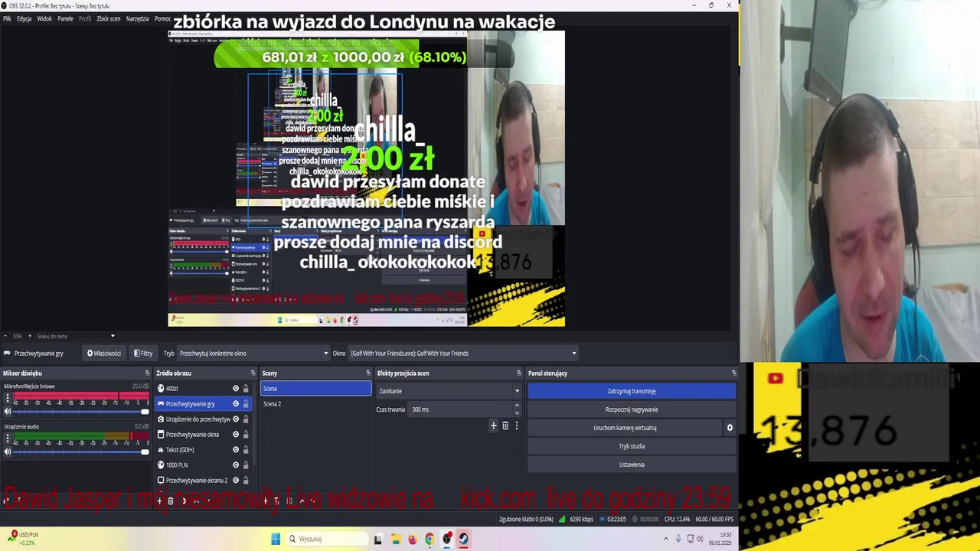Add a new scene transition with plus
This screenshot has height=551, width=980.
494,425
